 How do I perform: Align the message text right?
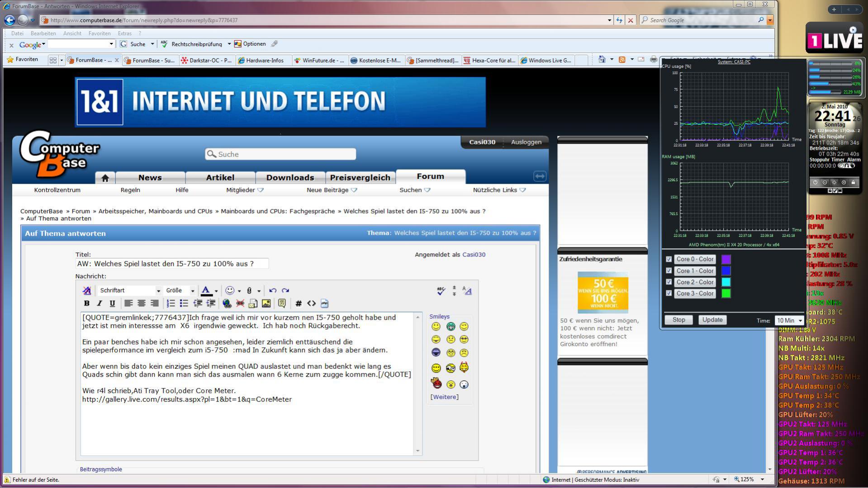pyautogui.click(x=154, y=303)
